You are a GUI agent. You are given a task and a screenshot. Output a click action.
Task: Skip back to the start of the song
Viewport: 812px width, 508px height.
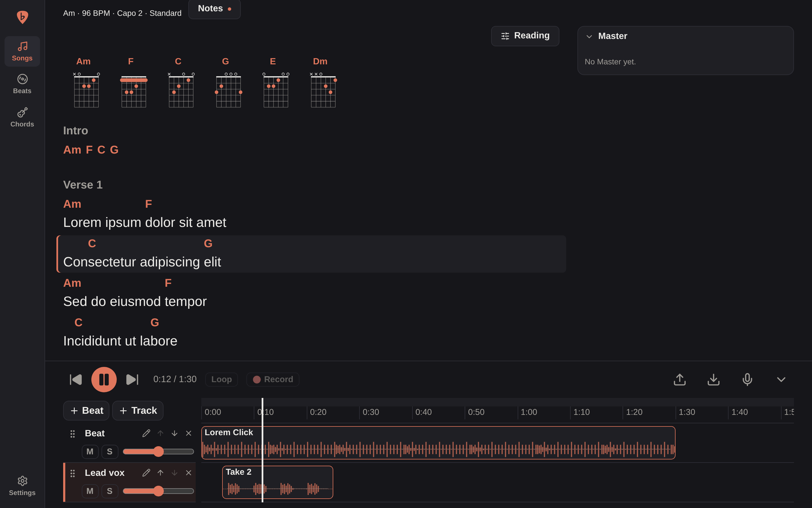(76, 379)
